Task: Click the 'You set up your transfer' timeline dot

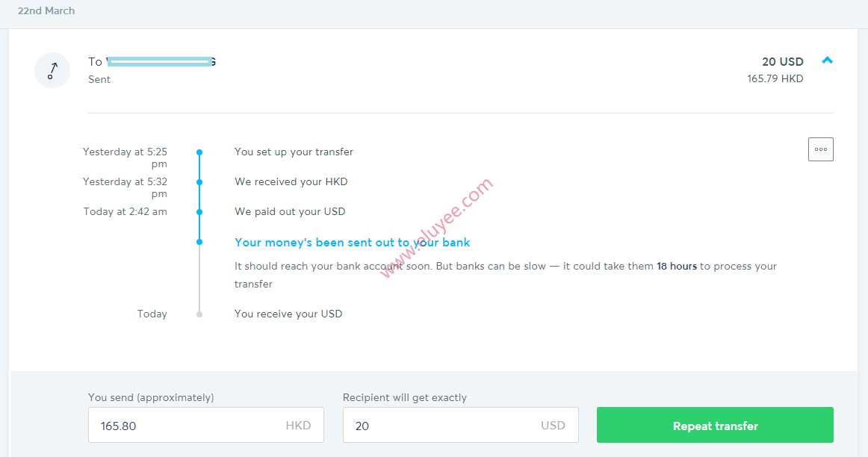Action: point(199,152)
